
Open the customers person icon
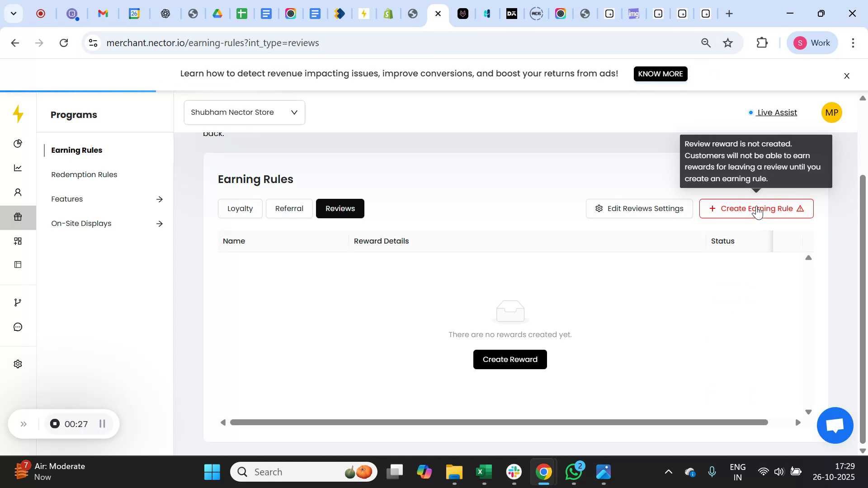(18, 192)
